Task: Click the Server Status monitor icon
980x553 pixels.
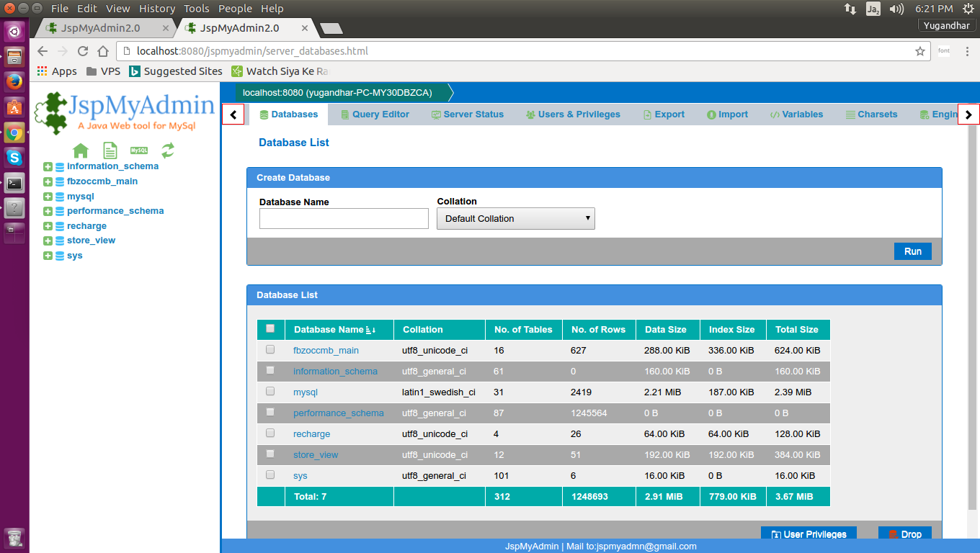Action: click(x=435, y=114)
